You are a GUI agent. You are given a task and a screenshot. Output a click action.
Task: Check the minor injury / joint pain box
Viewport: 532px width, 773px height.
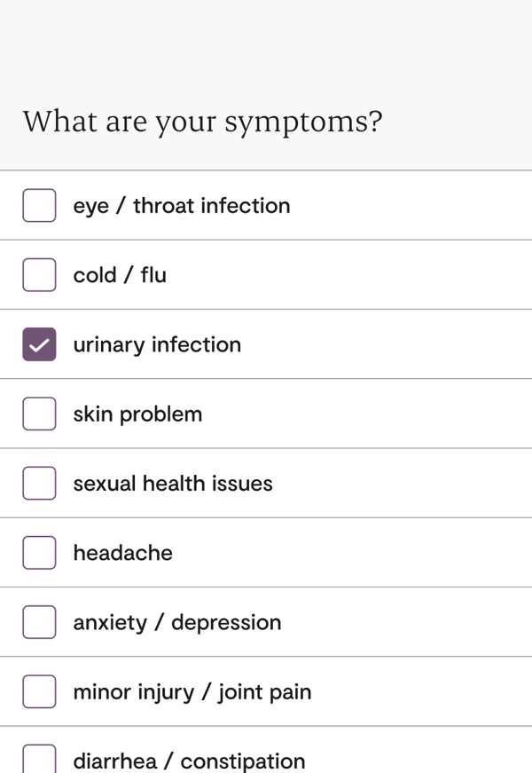(39, 691)
